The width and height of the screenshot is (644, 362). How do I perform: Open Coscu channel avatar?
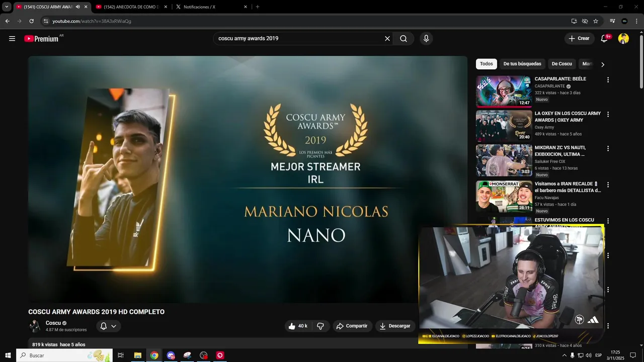pos(35,326)
